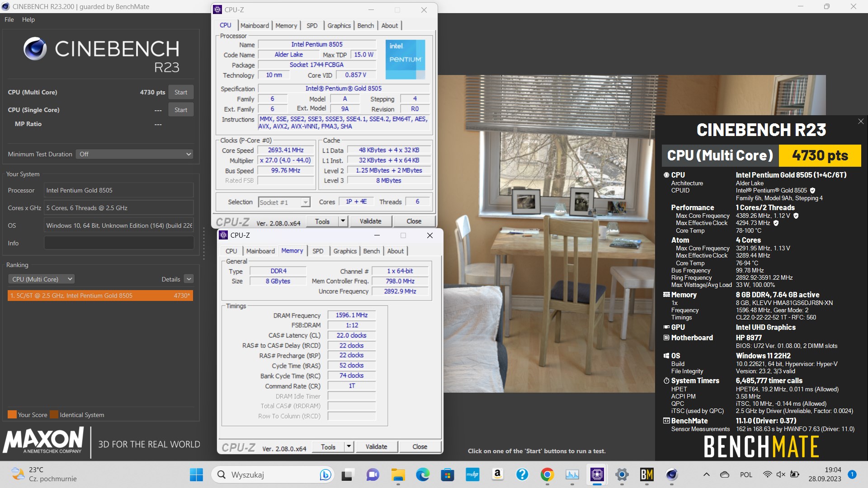The width and height of the screenshot is (868, 488).
Task: Switch to Mainboard tab in lower CPU-Z window
Action: click(x=260, y=251)
